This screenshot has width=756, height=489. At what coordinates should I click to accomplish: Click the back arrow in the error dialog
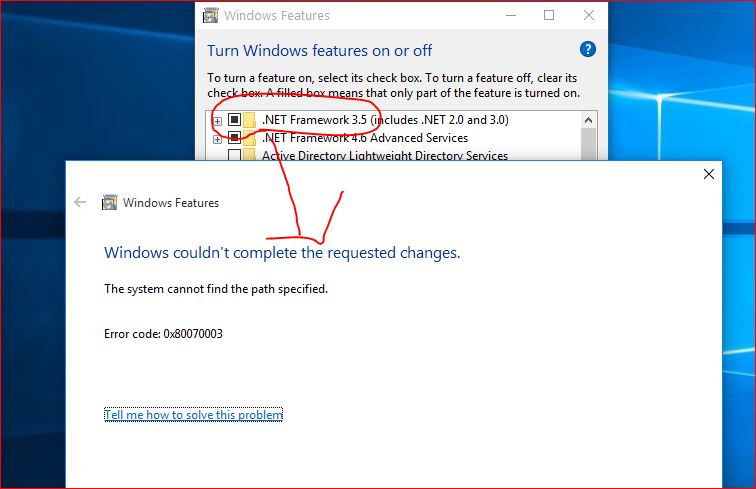(80, 202)
